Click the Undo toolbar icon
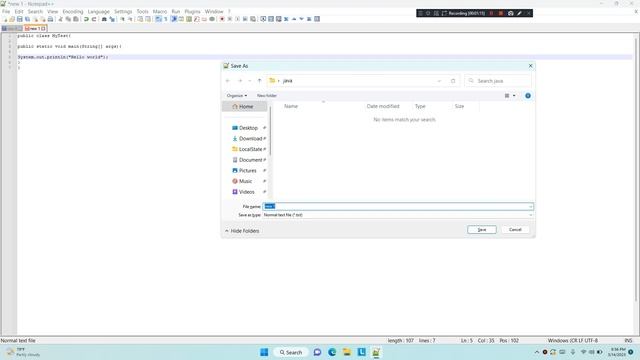The image size is (640, 360). [x=86, y=19]
